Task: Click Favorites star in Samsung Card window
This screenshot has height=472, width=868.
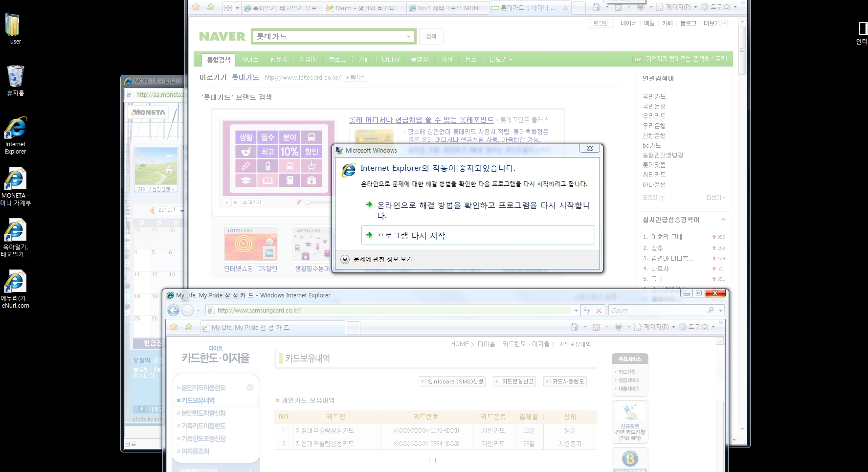Action: coord(174,327)
